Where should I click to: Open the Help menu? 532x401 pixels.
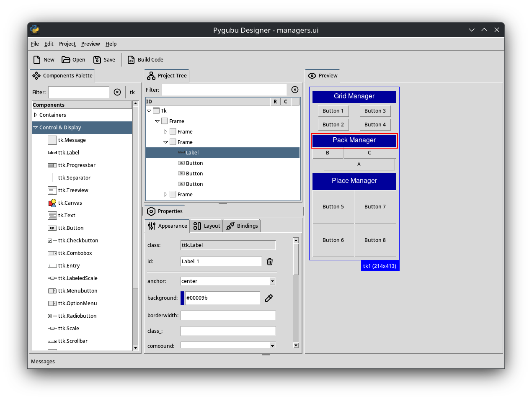click(111, 44)
